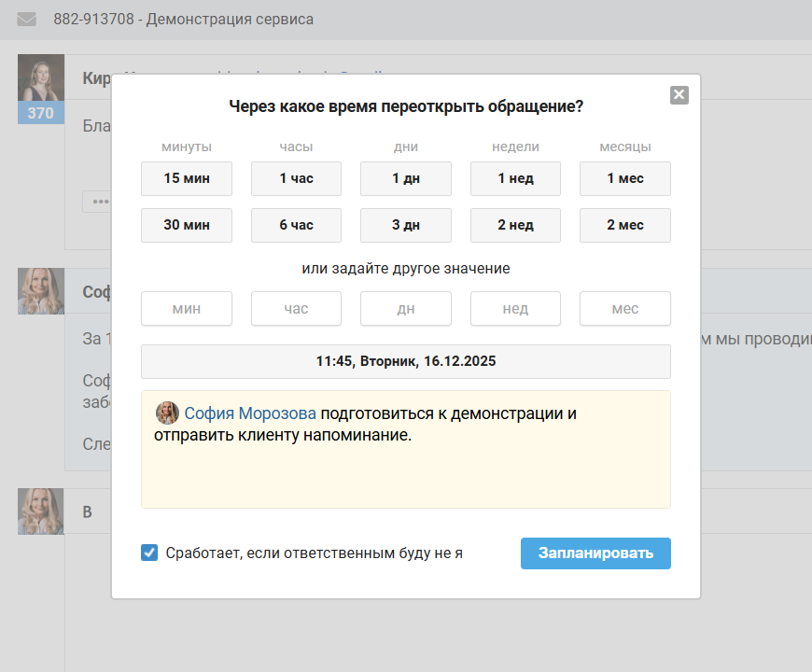812x672 pixels.
Task: Toggle 'Сработает, если ответственным буду не я' checkbox
Action: tap(149, 553)
